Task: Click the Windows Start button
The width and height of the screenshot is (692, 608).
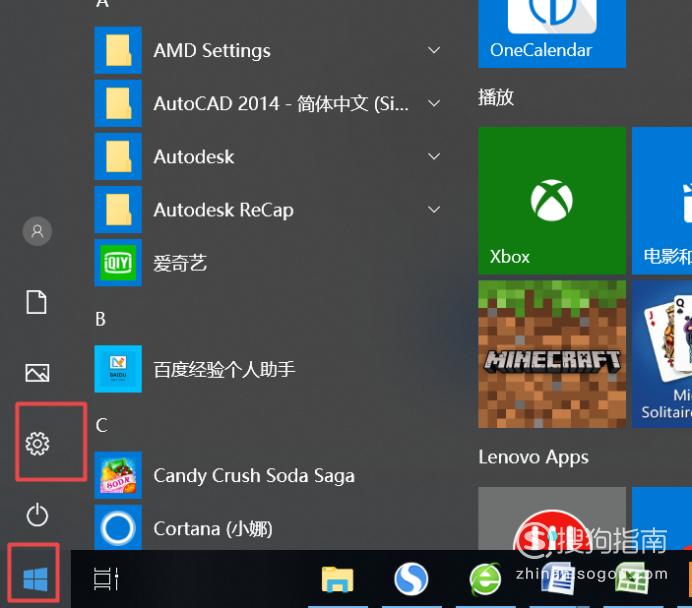Action: 35,579
